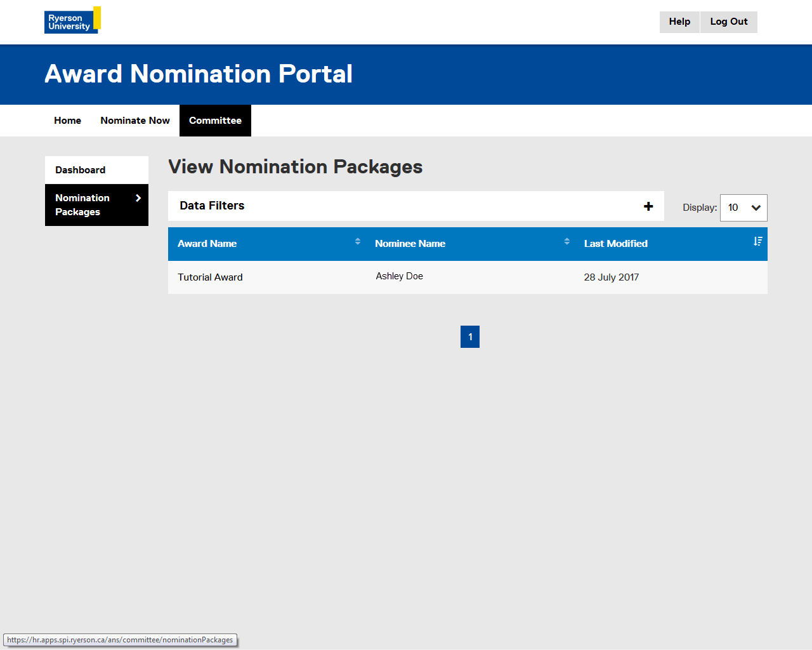Open the Nominate Now tab
812x650 pixels.
135,121
